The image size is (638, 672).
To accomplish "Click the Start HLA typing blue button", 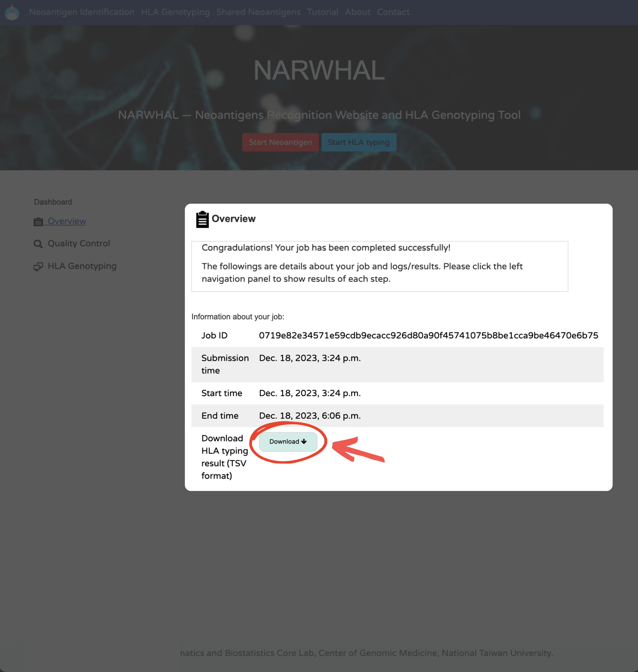I will (359, 142).
